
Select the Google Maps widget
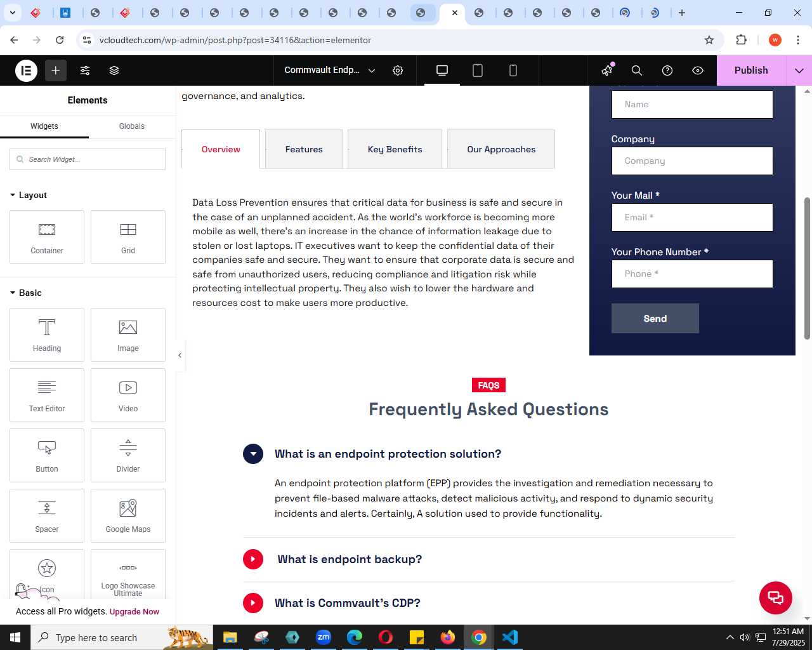pos(128,515)
